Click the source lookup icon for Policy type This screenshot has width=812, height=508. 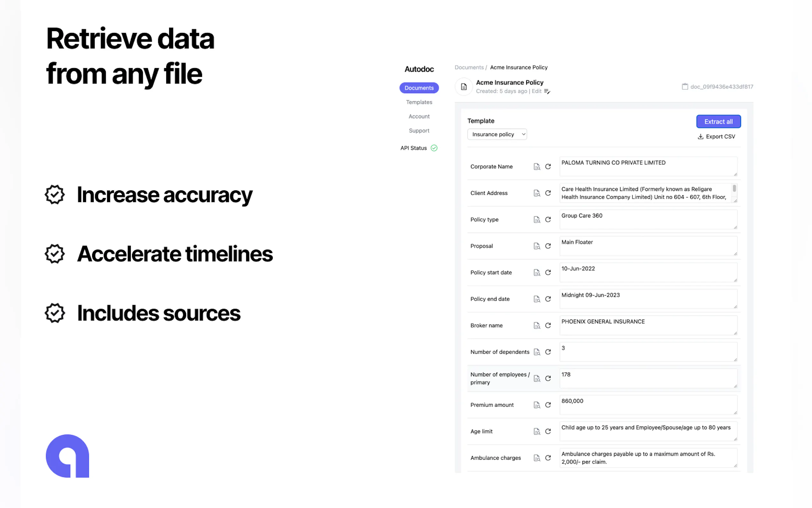(x=537, y=219)
